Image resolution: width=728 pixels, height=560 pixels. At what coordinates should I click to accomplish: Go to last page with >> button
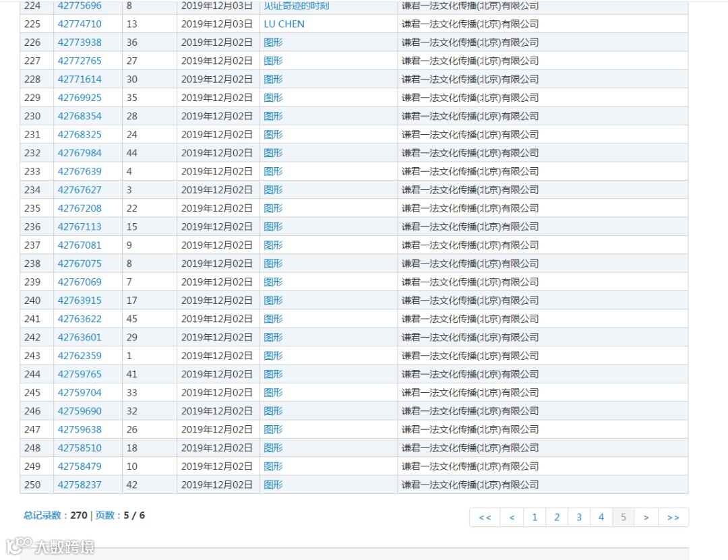point(673,518)
